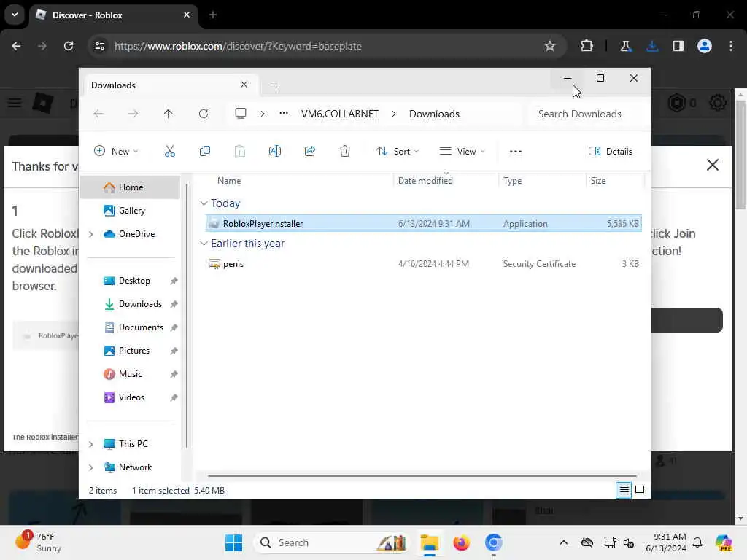
Task: Open the View dropdown
Action: coord(462,152)
